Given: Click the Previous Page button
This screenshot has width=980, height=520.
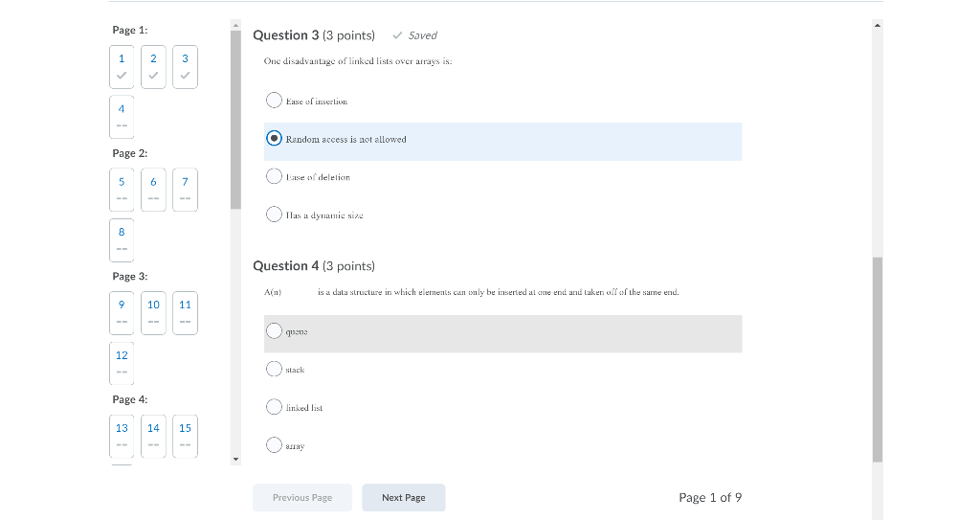Looking at the screenshot, I should point(302,497).
